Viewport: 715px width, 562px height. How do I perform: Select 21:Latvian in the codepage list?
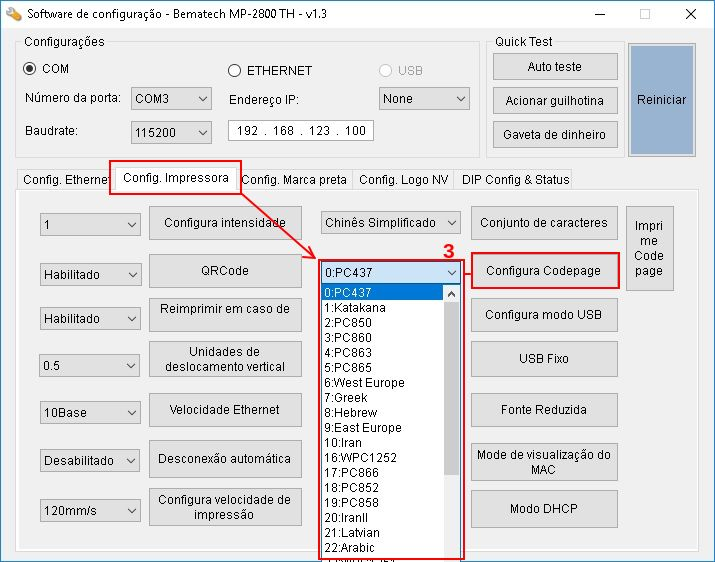point(383,533)
